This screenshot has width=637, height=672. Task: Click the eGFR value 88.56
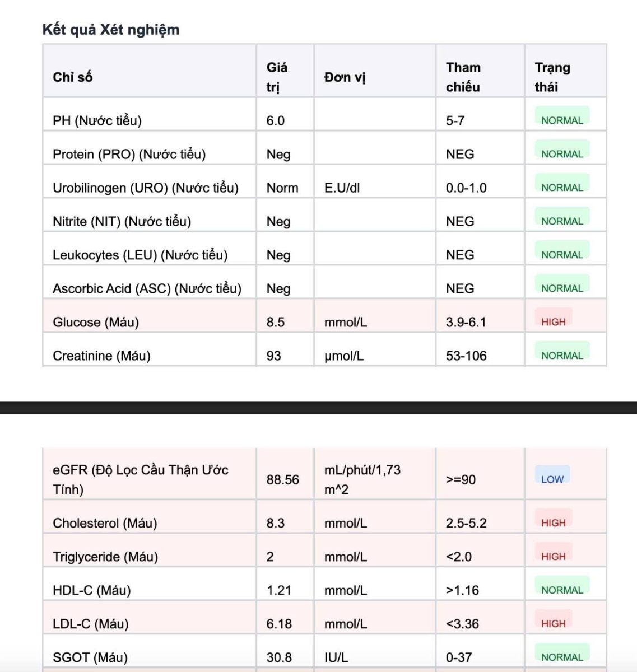(x=283, y=479)
